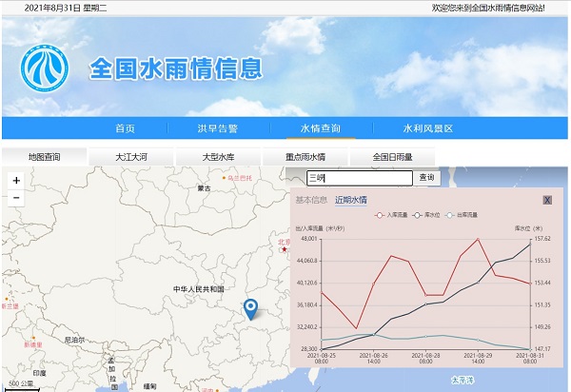571x392 pixels.
Task: Open the 重点雨水情 tab
Action: point(305,157)
